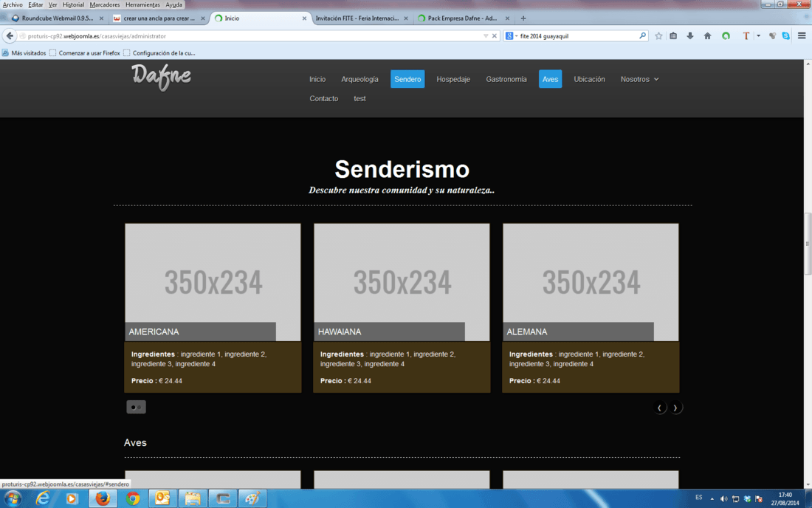Go back with the browser back arrow
This screenshot has width=812, height=508.
pyautogui.click(x=10, y=35)
